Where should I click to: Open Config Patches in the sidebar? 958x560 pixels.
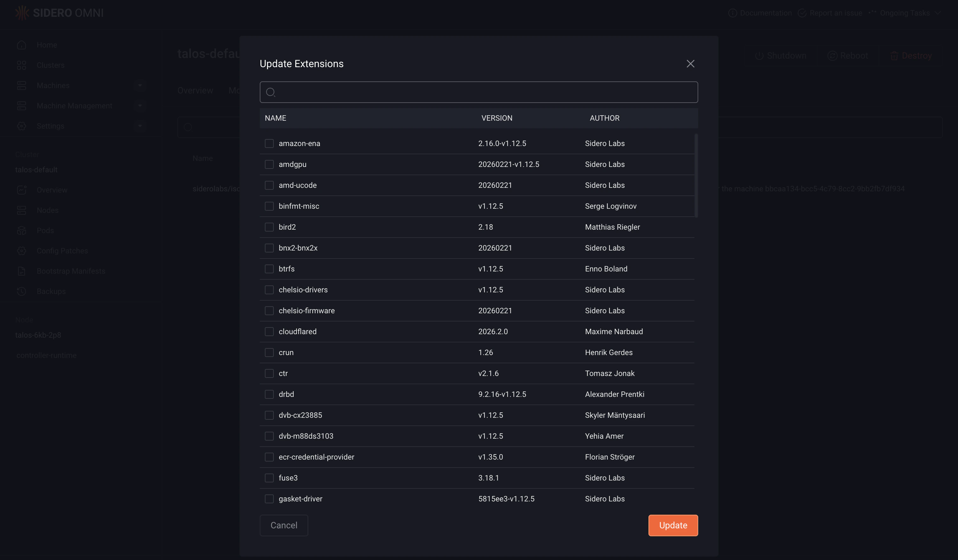(x=62, y=251)
